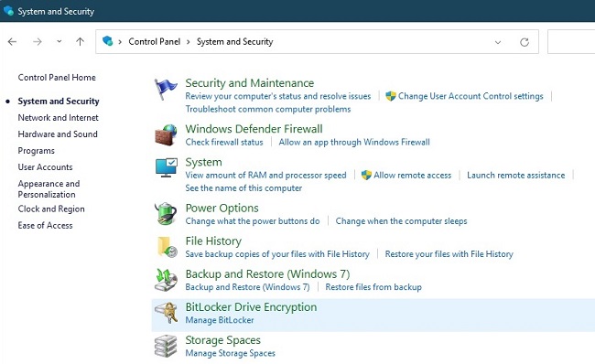
Task: Click the shield icon beside Allow remote access
Action: coord(366,175)
